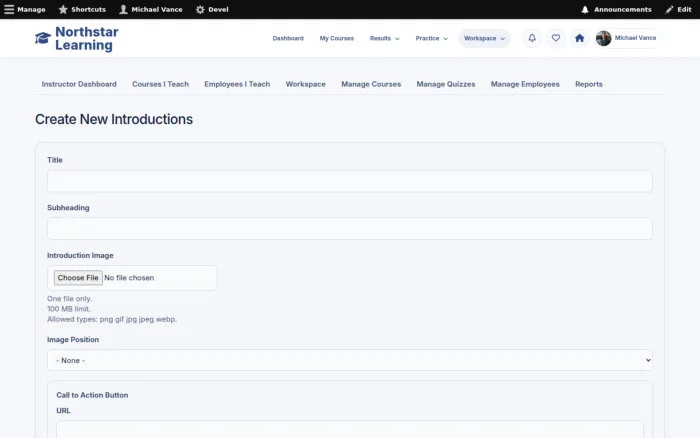Open the notifications bell icon in header

coord(532,38)
